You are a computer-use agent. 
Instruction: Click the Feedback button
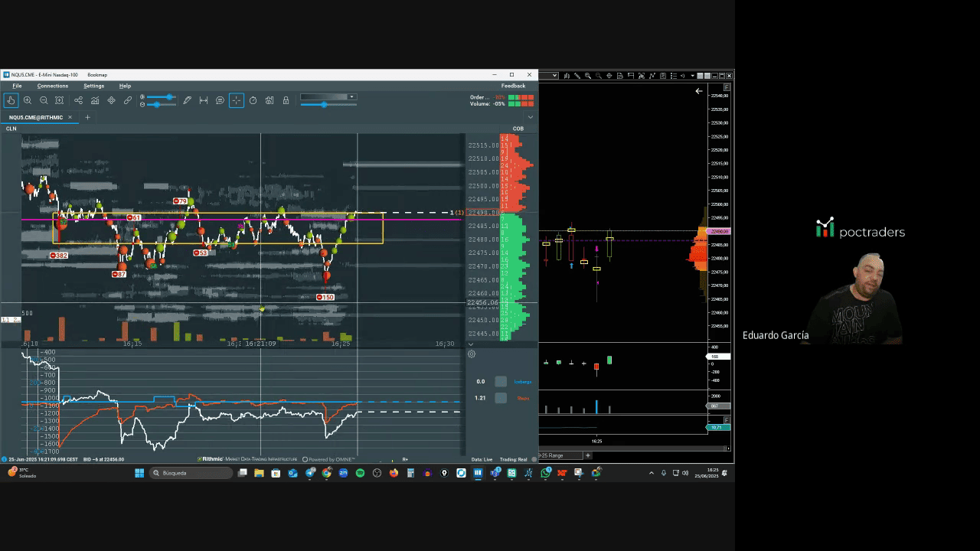coord(513,86)
